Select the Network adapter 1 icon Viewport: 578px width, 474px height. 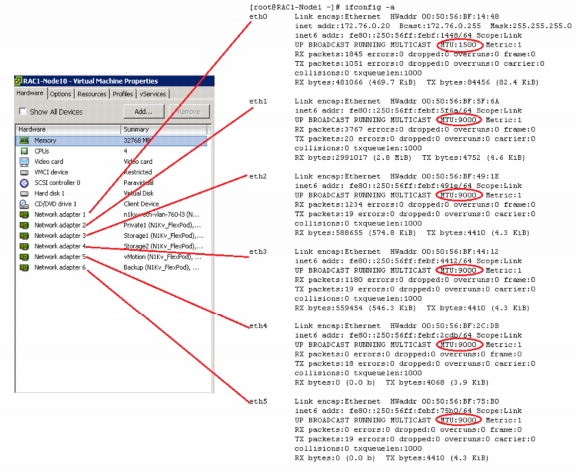24,215
